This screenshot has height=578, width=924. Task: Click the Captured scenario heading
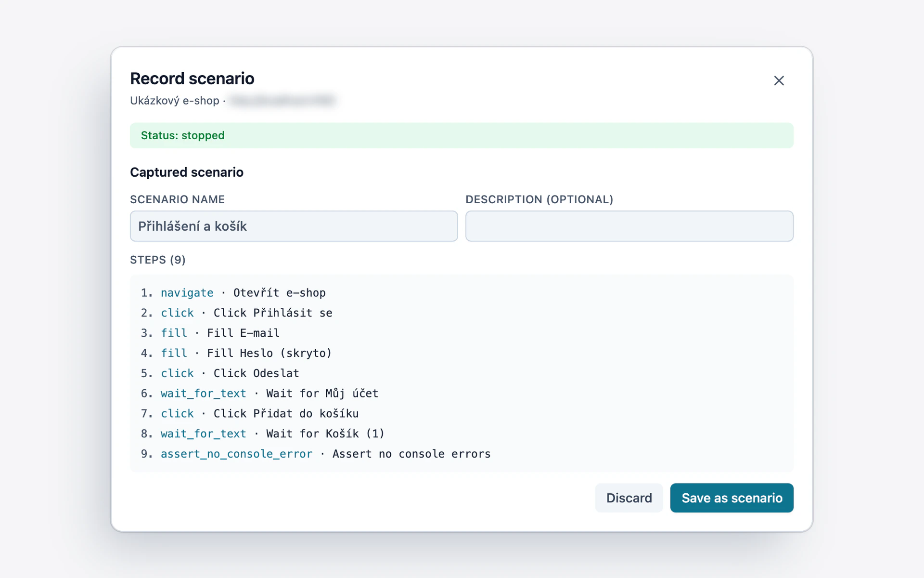(187, 172)
